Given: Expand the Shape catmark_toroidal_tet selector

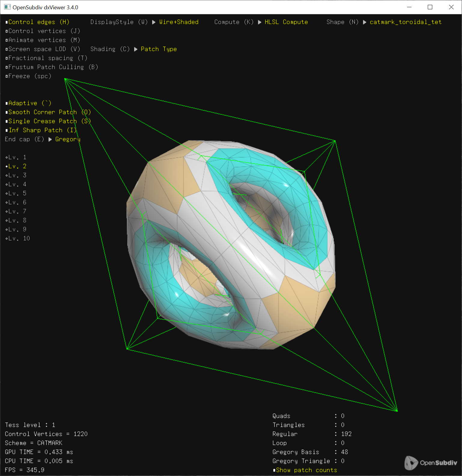Looking at the screenshot, I should (405, 22).
